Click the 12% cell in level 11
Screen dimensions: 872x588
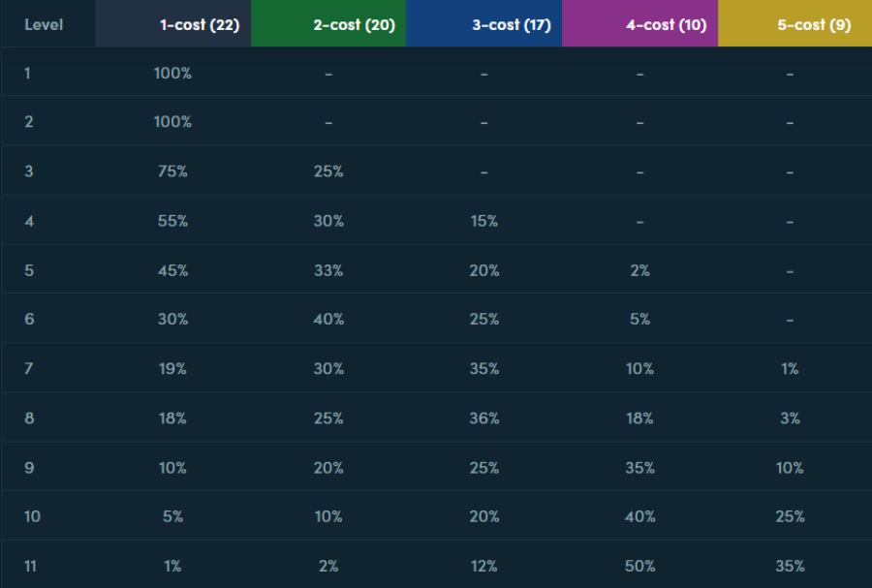[x=483, y=566]
